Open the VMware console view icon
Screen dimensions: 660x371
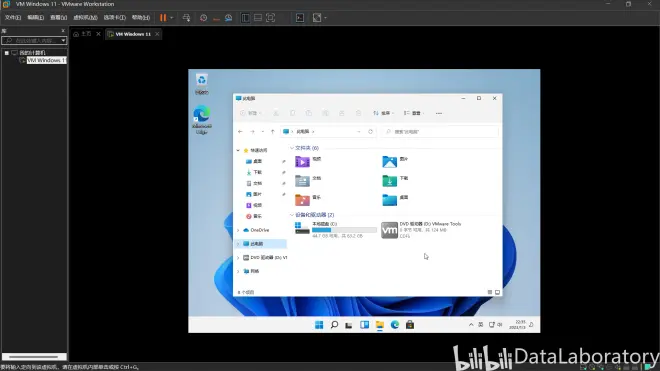point(300,18)
